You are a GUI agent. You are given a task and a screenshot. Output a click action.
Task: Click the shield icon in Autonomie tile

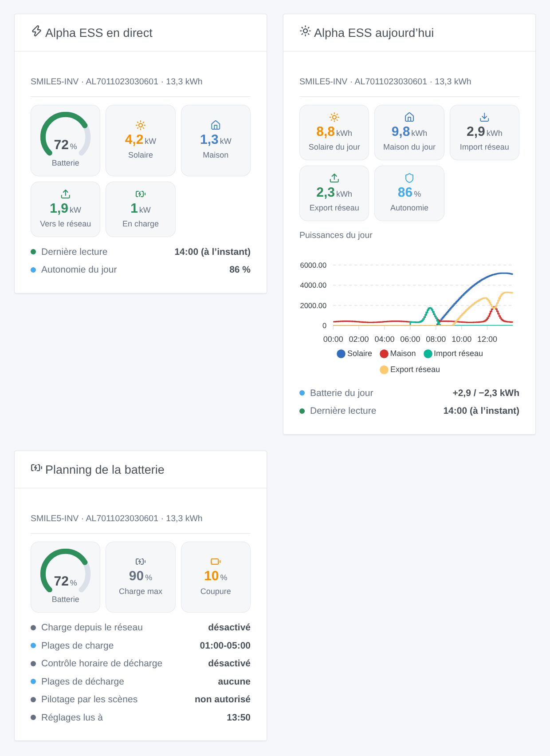coord(409,178)
